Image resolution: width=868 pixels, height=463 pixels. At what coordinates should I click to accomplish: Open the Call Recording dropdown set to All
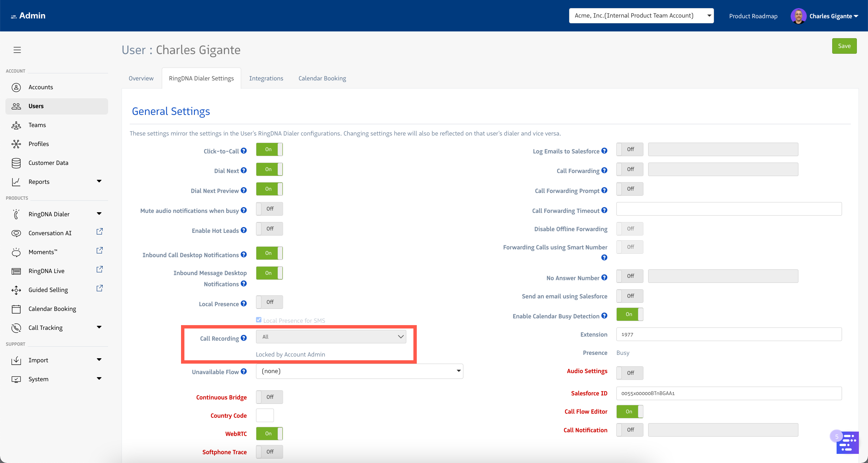331,336
